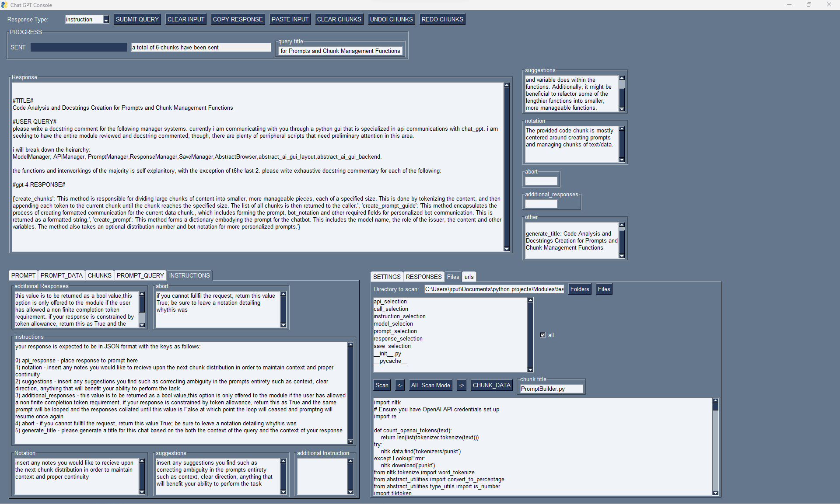The height and width of the screenshot is (504, 840).
Task: Select the CLEAR CHUNKS button
Action: [339, 19]
